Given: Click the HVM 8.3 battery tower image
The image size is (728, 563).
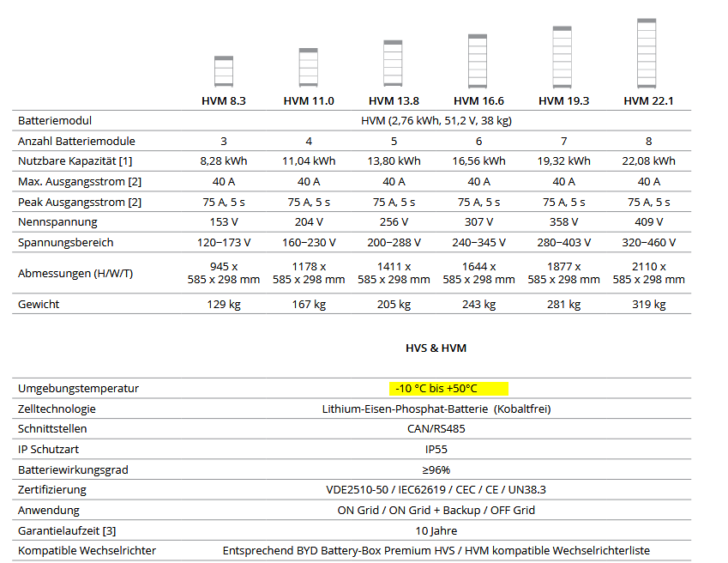Looking at the screenshot, I should (x=224, y=71).
